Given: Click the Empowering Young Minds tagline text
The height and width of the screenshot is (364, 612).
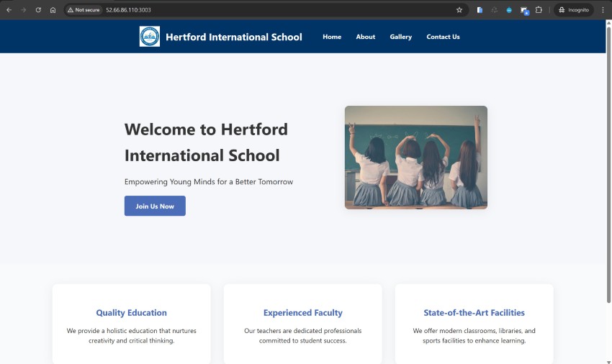Looking at the screenshot, I should (209, 182).
